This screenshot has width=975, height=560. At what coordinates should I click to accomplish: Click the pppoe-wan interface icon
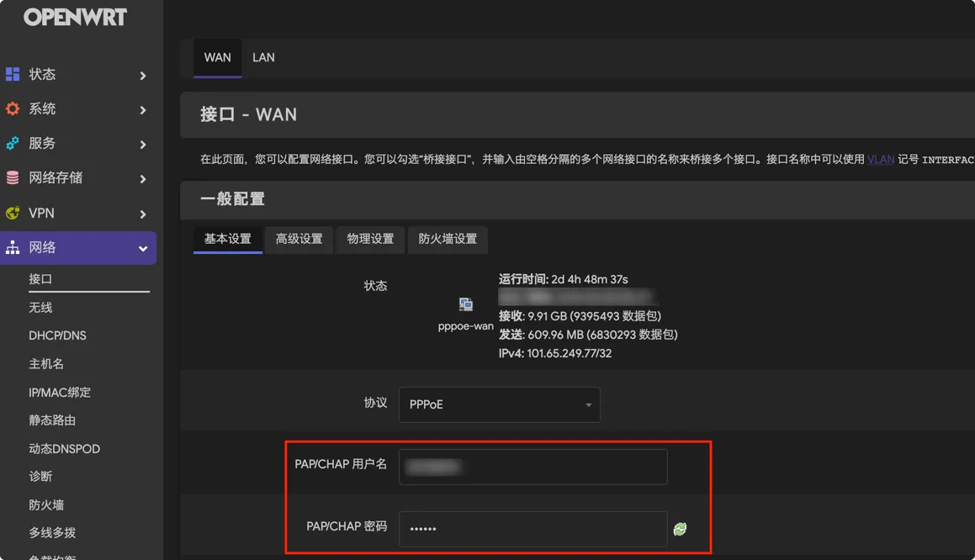pos(466,304)
